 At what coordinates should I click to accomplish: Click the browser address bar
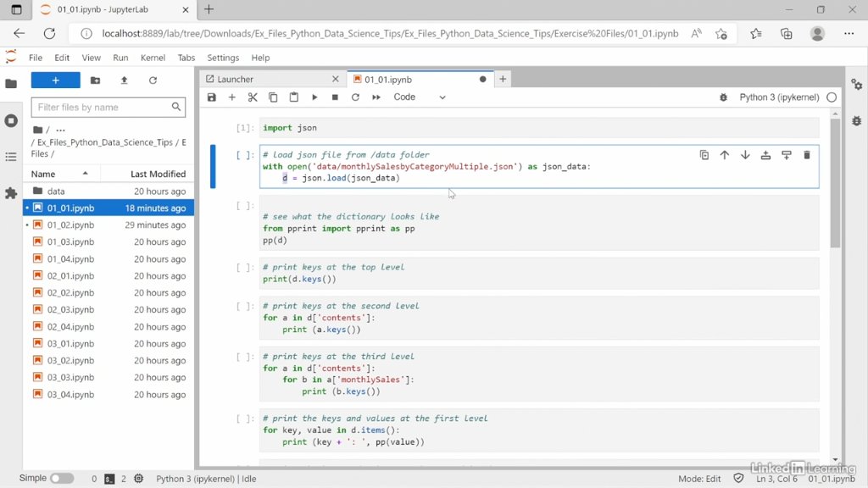[390, 34]
